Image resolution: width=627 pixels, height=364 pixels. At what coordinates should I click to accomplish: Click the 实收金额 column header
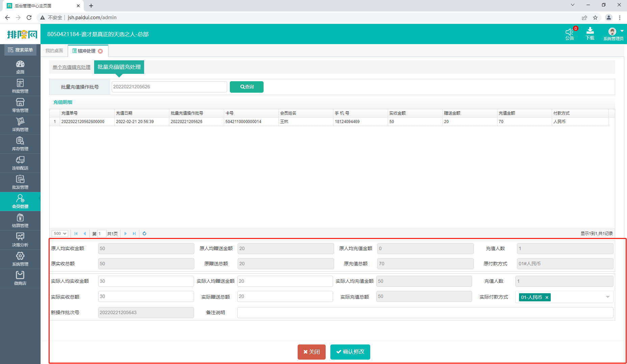click(x=415, y=113)
